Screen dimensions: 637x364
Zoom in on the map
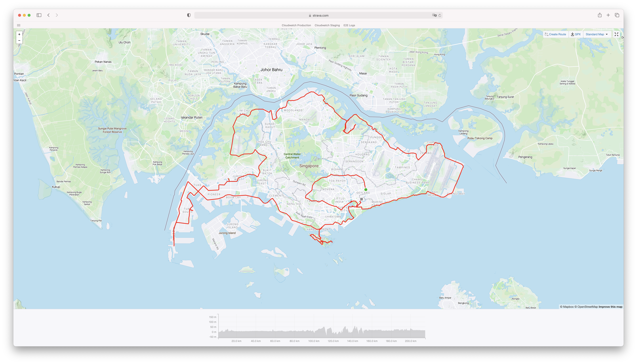point(19,34)
